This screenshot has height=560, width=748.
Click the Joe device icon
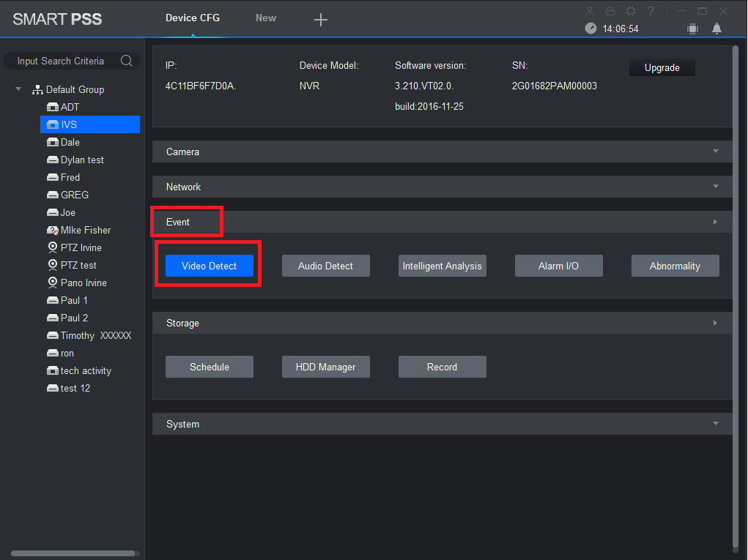[53, 212]
